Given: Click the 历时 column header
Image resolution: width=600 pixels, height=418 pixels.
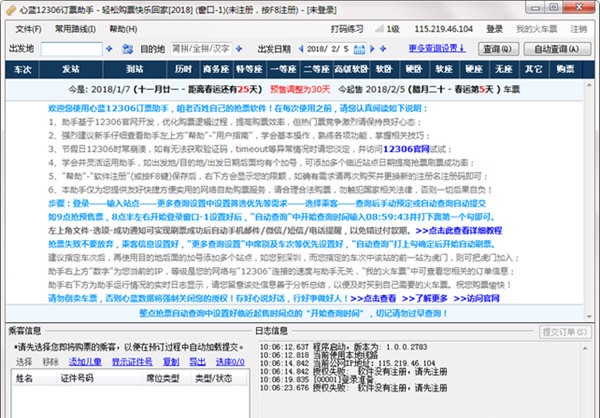Looking at the screenshot, I should tap(183, 69).
